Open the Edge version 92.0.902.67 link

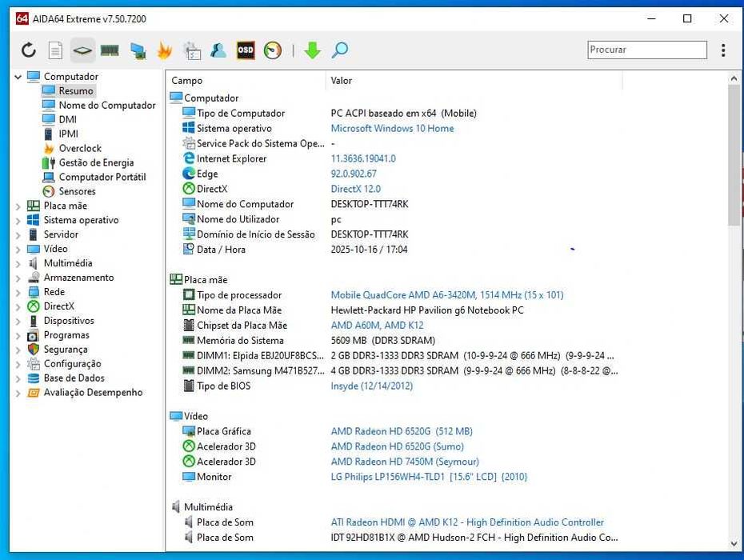[x=354, y=174]
